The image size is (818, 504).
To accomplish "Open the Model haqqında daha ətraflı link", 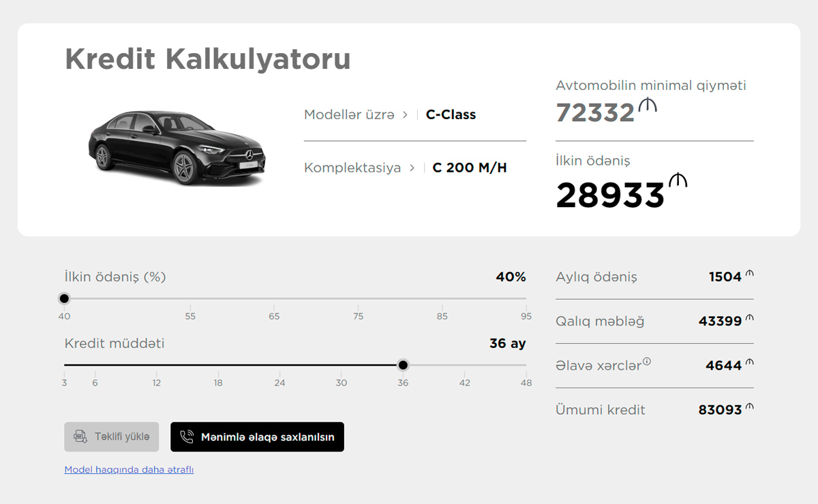I will [129, 469].
